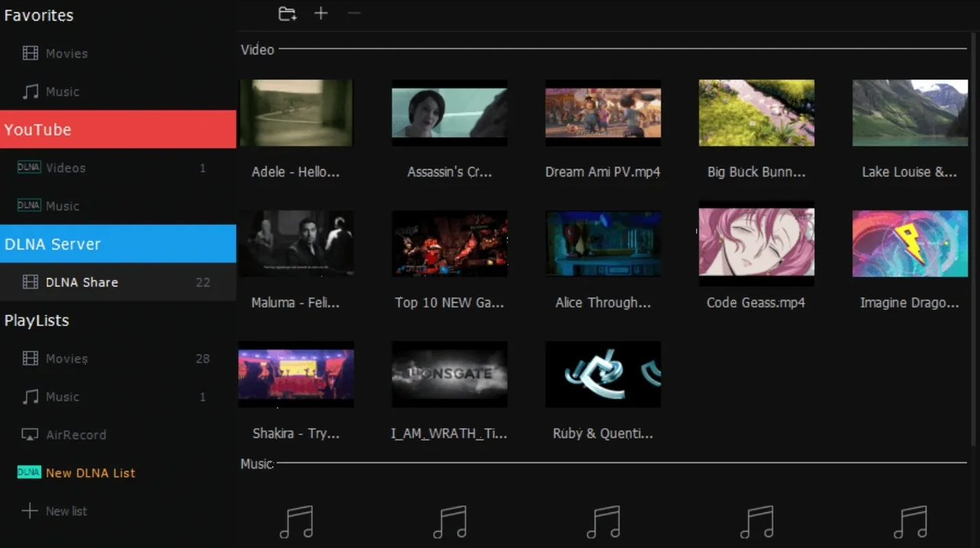Open the YouTube section header
Viewport: 980px width, 548px height.
118,129
